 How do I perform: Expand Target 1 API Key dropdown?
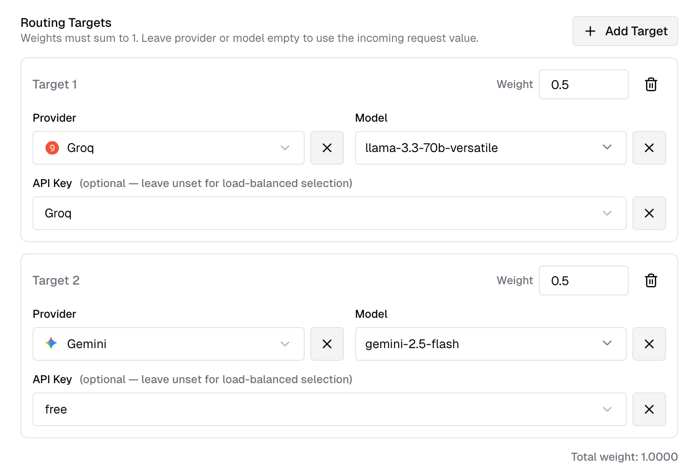tap(329, 213)
